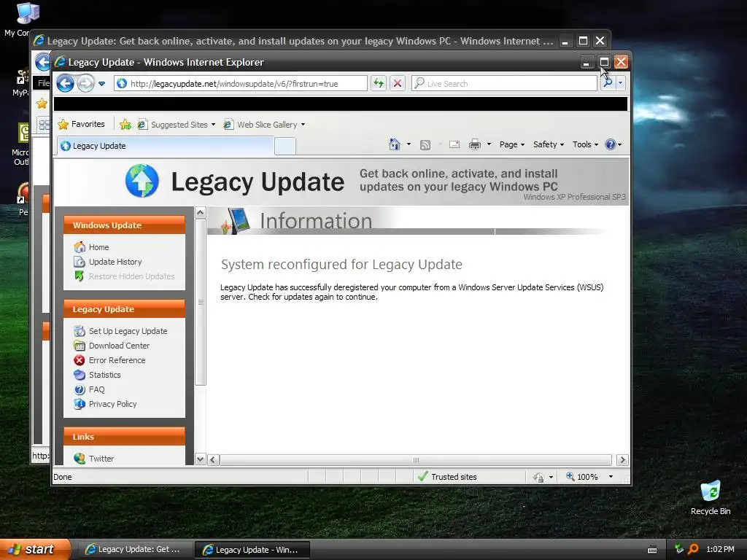747x560 pixels.
Task: Click the legacyupdate.net address bar
Action: (241, 83)
